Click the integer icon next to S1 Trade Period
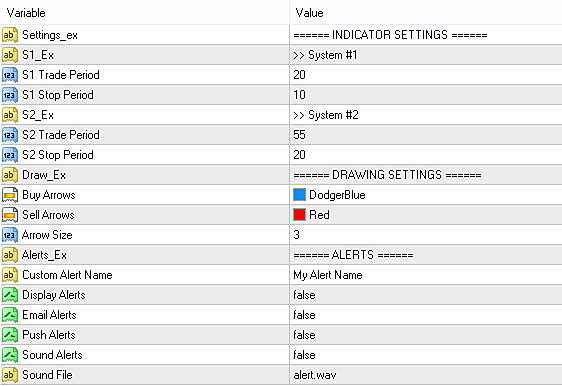This screenshot has height=386, width=562. (x=10, y=75)
